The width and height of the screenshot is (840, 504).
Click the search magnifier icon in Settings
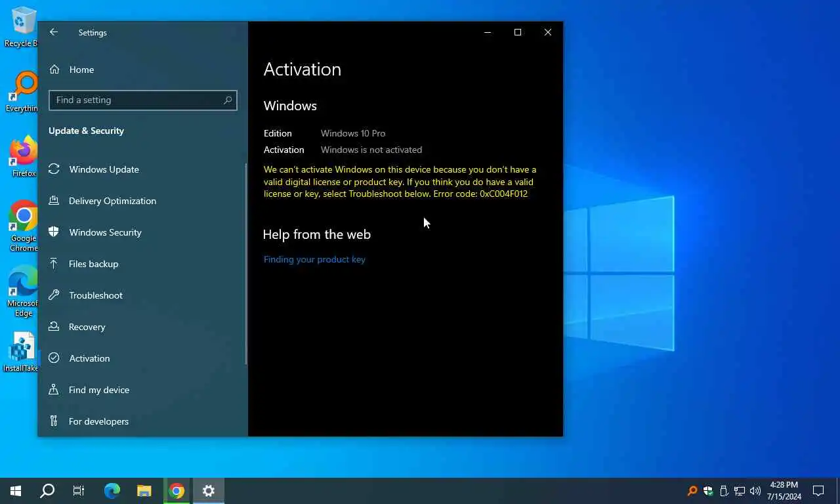(228, 100)
